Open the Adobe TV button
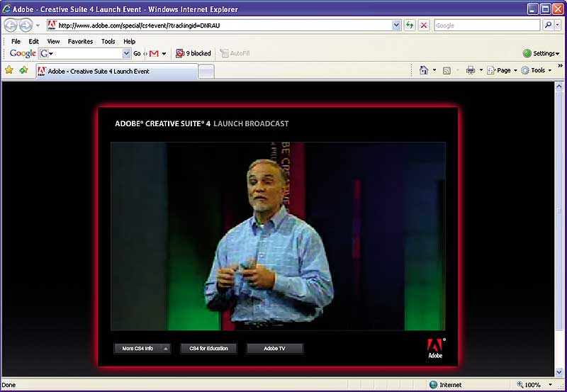The height and width of the screenshot is (392, 567). [274, 349]
